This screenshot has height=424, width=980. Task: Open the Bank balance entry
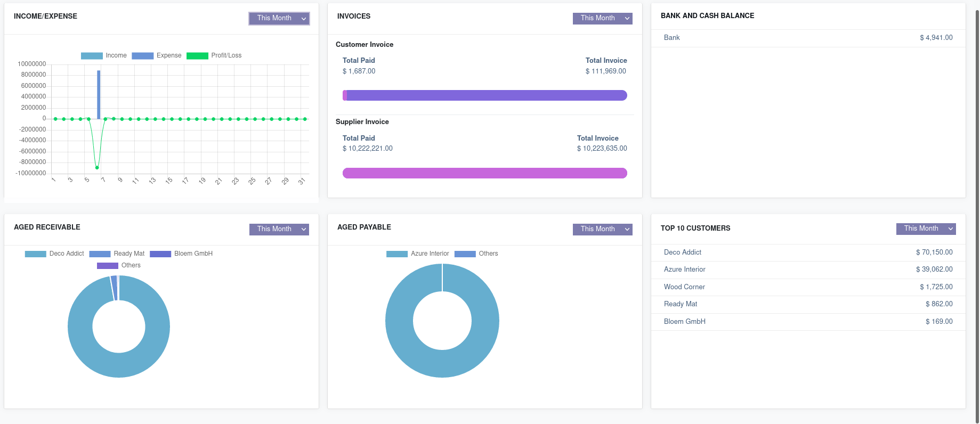(672, 38)
